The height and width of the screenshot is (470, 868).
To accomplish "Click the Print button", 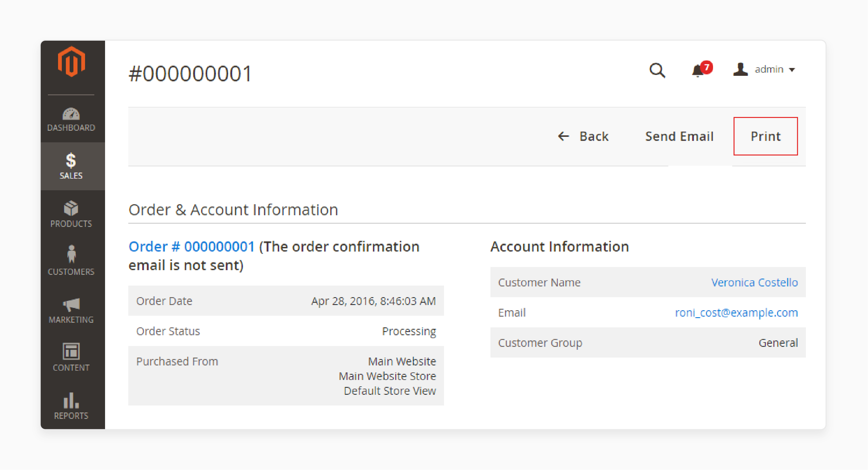I will coord(766,136).
